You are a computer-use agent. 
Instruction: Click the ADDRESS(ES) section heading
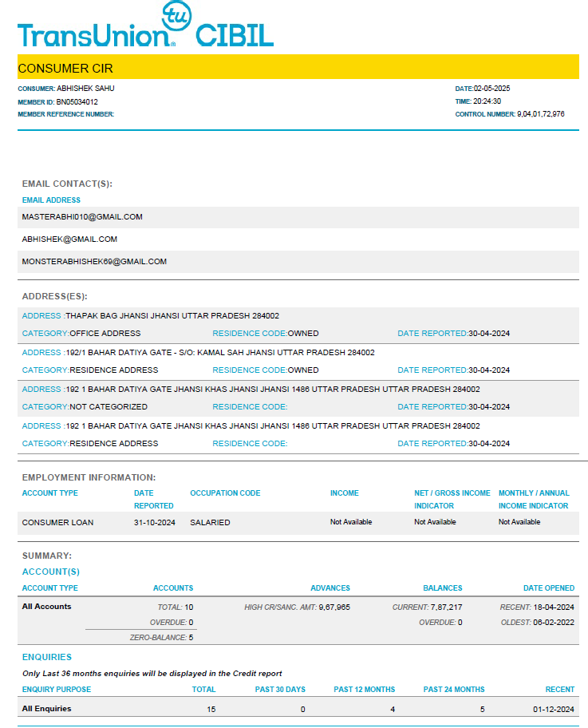pyautogui.click(x=55, y=296)
